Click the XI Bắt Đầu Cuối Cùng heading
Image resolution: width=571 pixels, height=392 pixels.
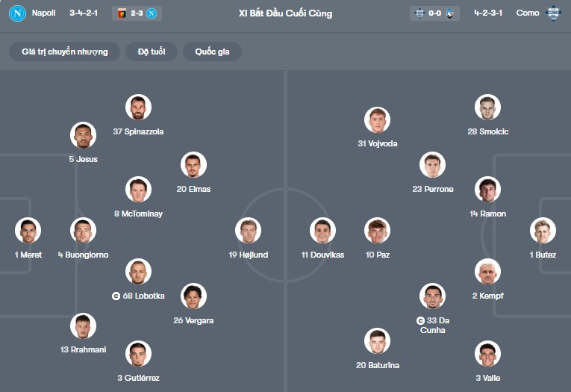click(x=285, y=13)
